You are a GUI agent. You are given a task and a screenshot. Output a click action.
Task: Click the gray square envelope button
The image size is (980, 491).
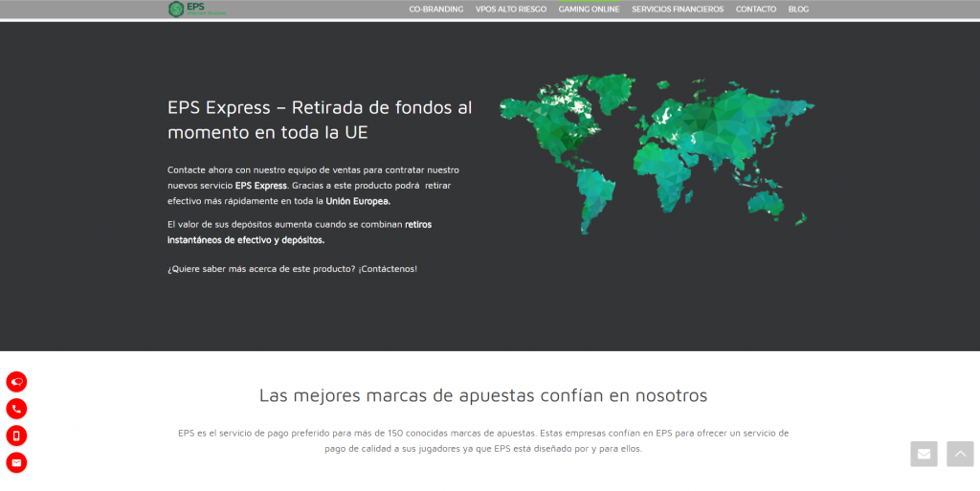[924, 454]
